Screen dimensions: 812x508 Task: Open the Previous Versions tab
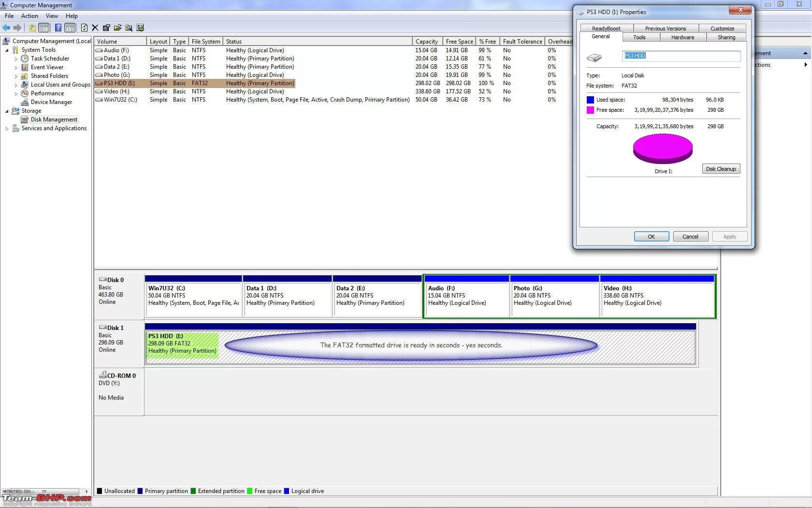(666, 29)
